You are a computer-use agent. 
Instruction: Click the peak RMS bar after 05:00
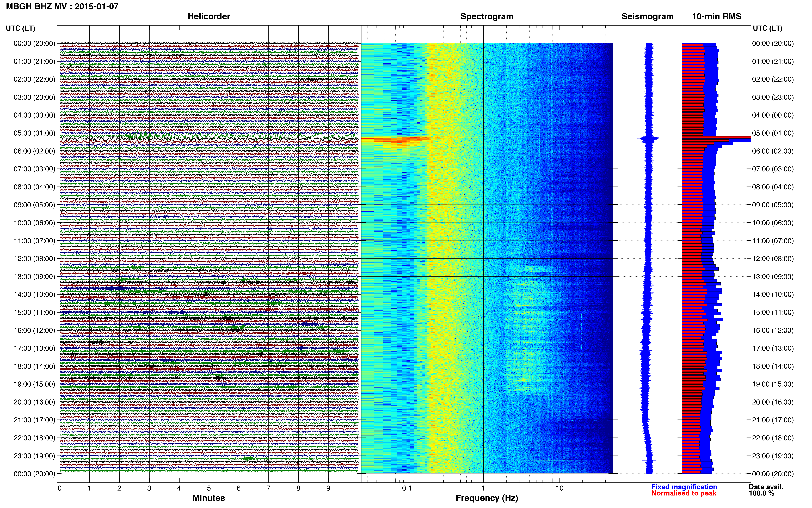pos(716,137)
